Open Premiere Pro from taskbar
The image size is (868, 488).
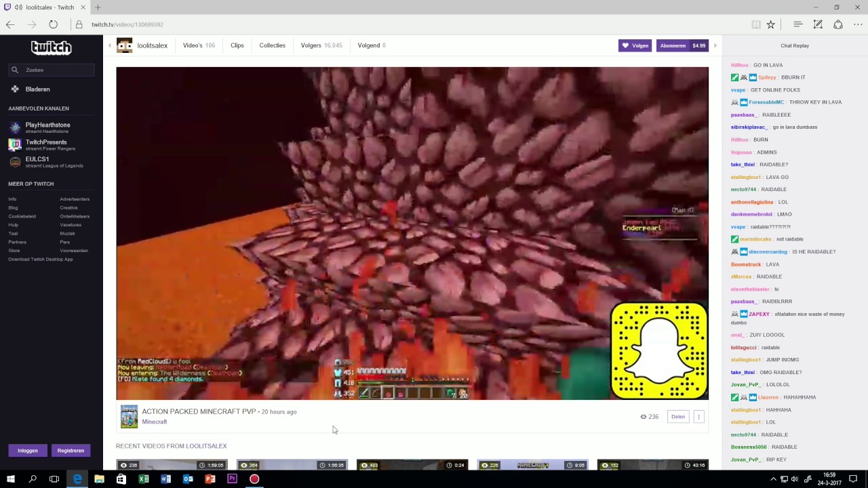pos(232,479)
